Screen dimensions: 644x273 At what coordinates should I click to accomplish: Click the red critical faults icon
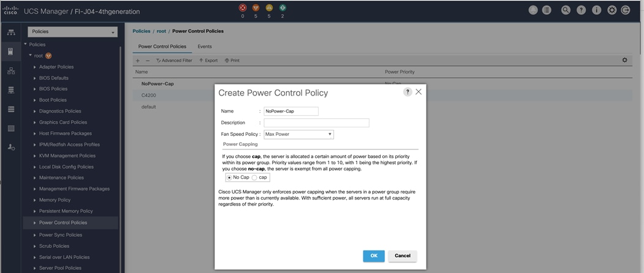[x=242, y=8]
